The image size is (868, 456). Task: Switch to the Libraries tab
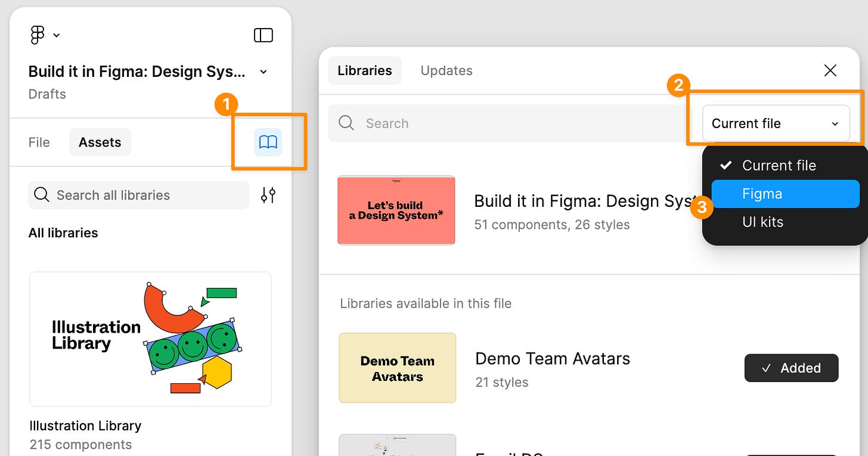coord(364,70)
